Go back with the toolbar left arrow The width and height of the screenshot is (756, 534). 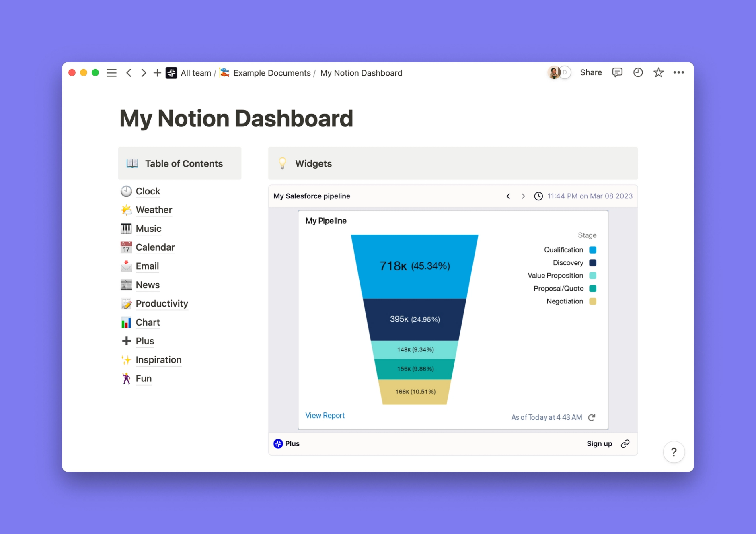[129, 73]
